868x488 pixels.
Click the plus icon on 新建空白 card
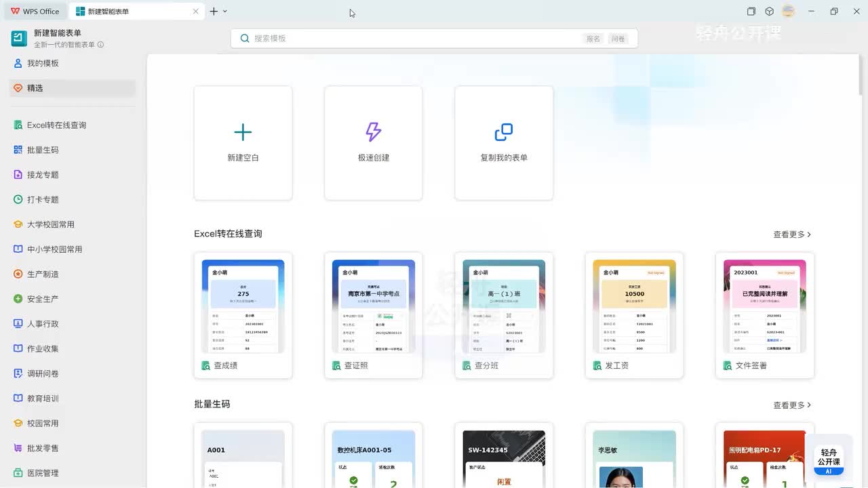click(x=243, y=132)
